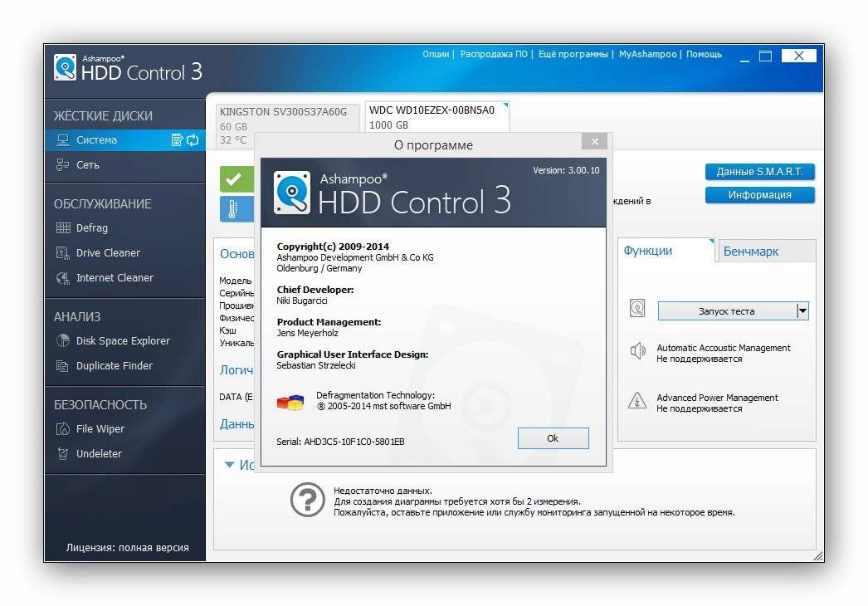868x606 pixels.
Task: Click the Drive Cleaner sidebar icon
Action: [x=63, y=252]
